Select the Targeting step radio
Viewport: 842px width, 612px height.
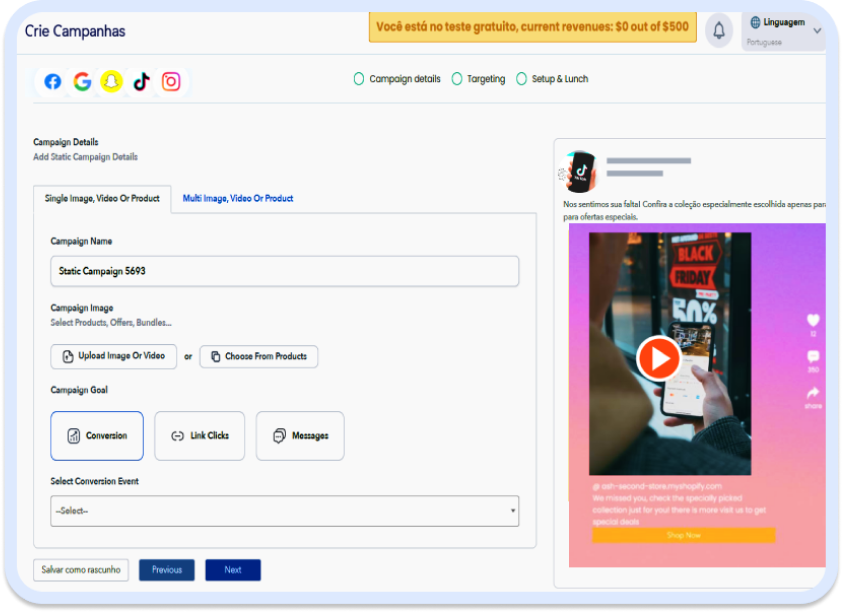[x=457, y=79]
